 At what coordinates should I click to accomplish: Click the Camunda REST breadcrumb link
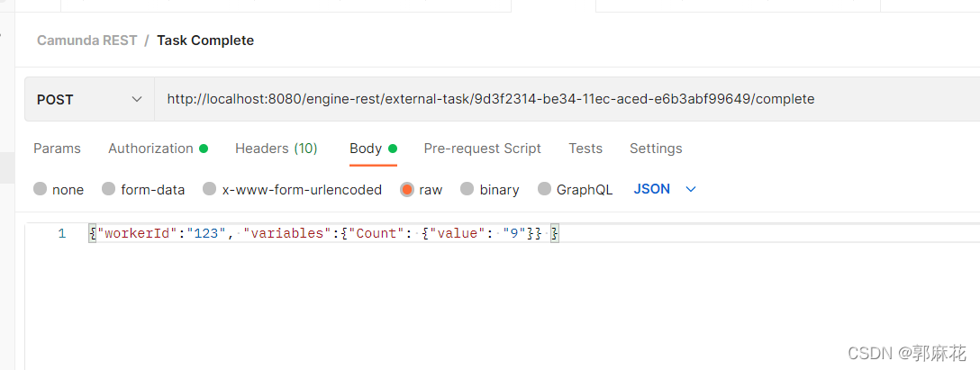click(86, 41)
